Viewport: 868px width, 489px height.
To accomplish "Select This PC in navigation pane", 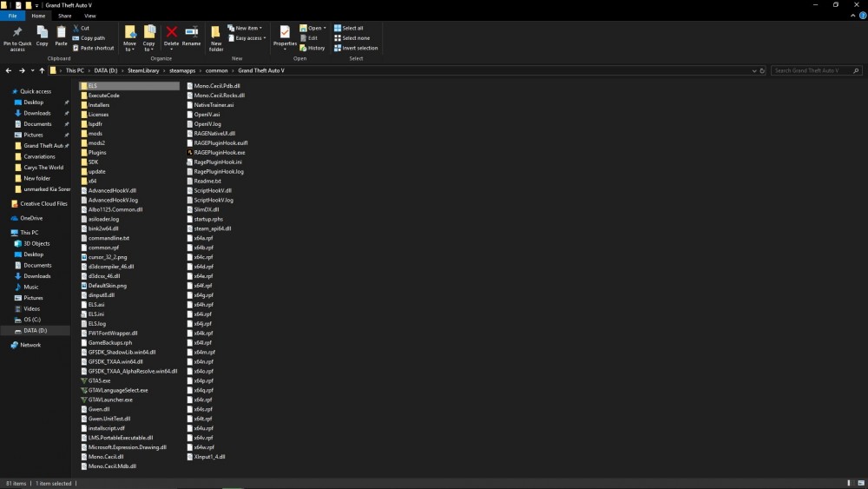I will (24, 233).
